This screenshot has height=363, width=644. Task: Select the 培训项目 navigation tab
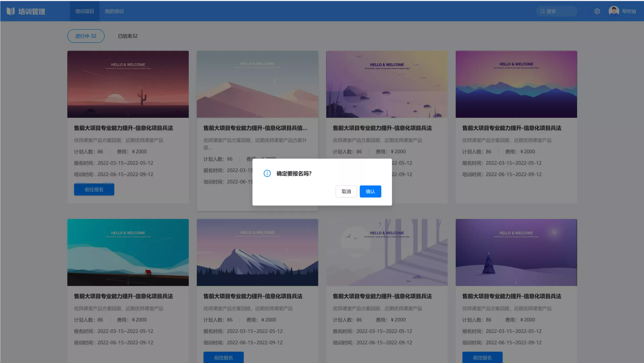84,11
